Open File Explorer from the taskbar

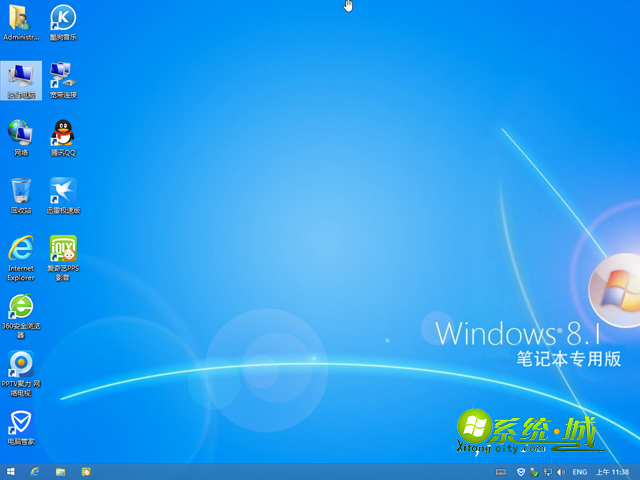[60, 472]
